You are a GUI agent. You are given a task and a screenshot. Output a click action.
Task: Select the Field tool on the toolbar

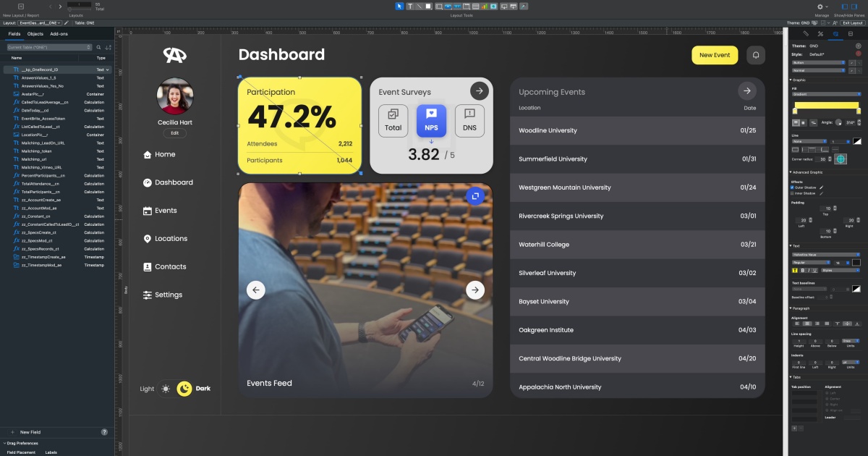(439, 5)
